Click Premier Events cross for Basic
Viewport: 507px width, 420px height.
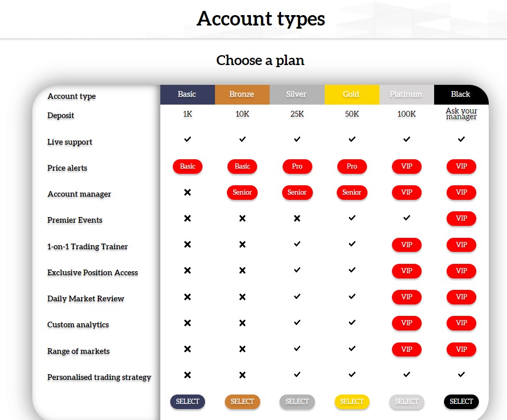click(x=187, y=219)
